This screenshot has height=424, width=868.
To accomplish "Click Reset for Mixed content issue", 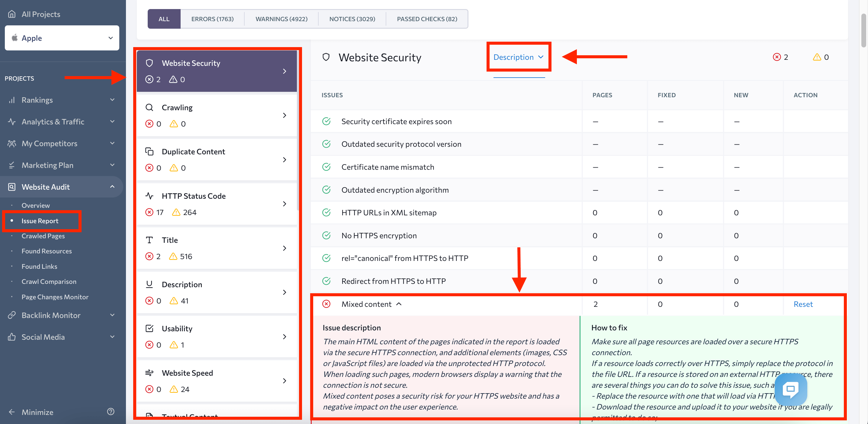I will pyautogui.click(x=804, y=303).
